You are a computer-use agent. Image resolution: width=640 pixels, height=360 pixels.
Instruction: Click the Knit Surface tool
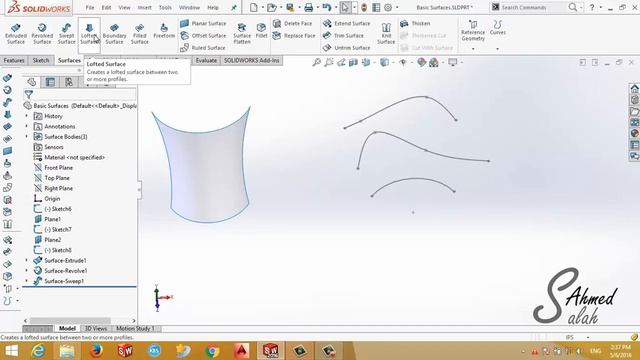click(386, 33)
